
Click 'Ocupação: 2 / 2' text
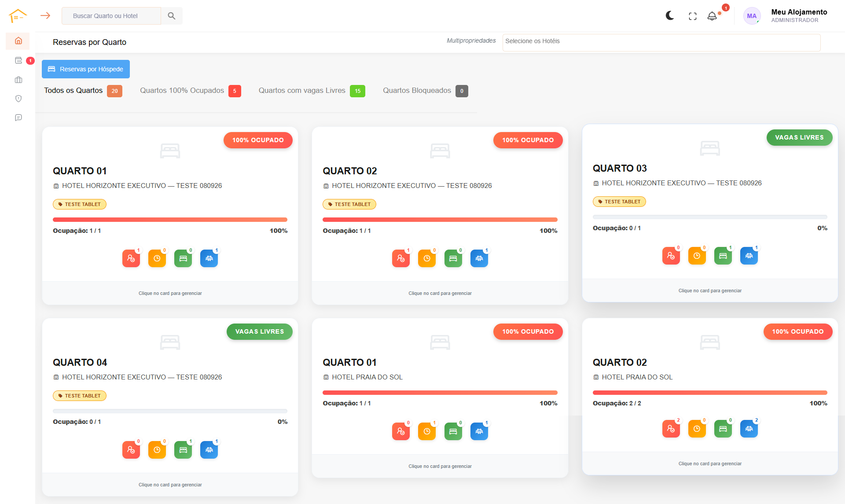coord(617,403)
